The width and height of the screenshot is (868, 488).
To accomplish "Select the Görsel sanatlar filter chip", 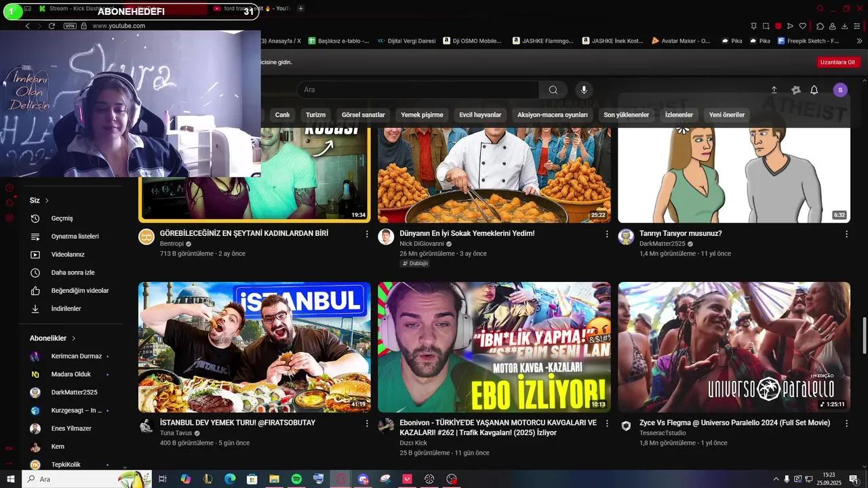I will (x=363, y=115).
